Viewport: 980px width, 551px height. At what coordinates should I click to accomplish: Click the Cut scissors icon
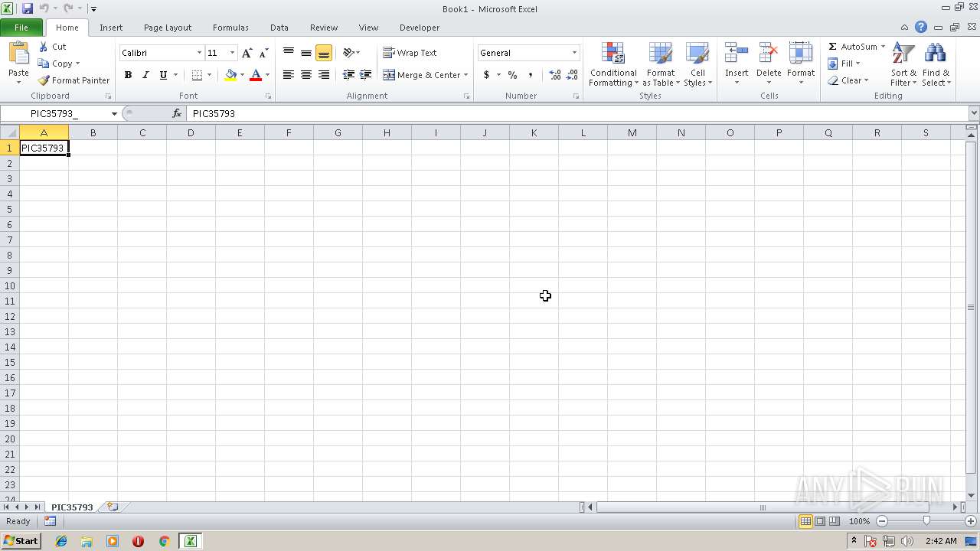(44, 47)
